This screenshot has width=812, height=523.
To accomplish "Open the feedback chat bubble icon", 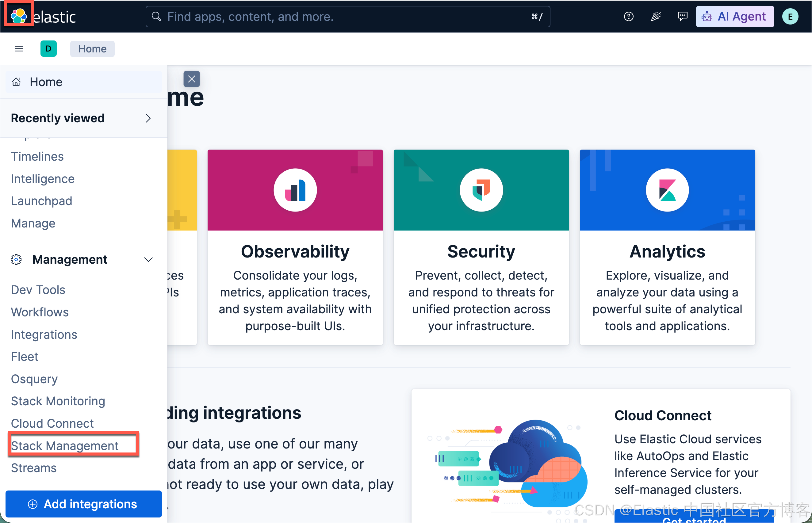I will point(683,16).
